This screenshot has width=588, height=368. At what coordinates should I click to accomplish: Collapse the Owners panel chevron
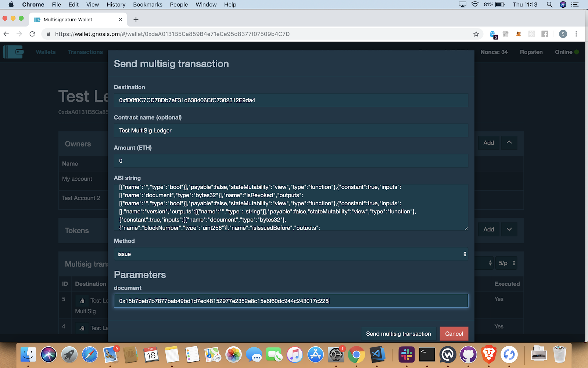click(509, 143)
